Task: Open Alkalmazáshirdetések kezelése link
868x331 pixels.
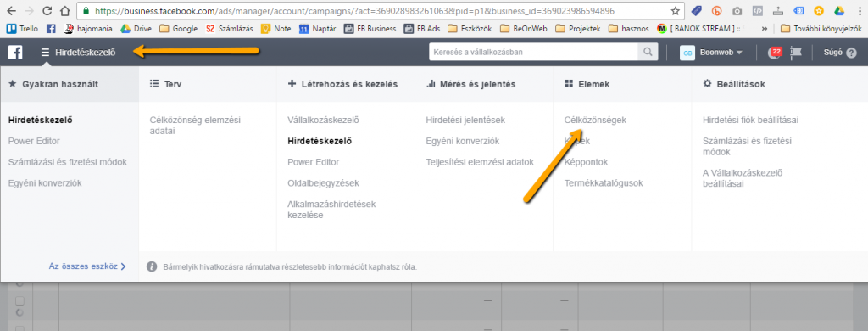Action: 331,210
